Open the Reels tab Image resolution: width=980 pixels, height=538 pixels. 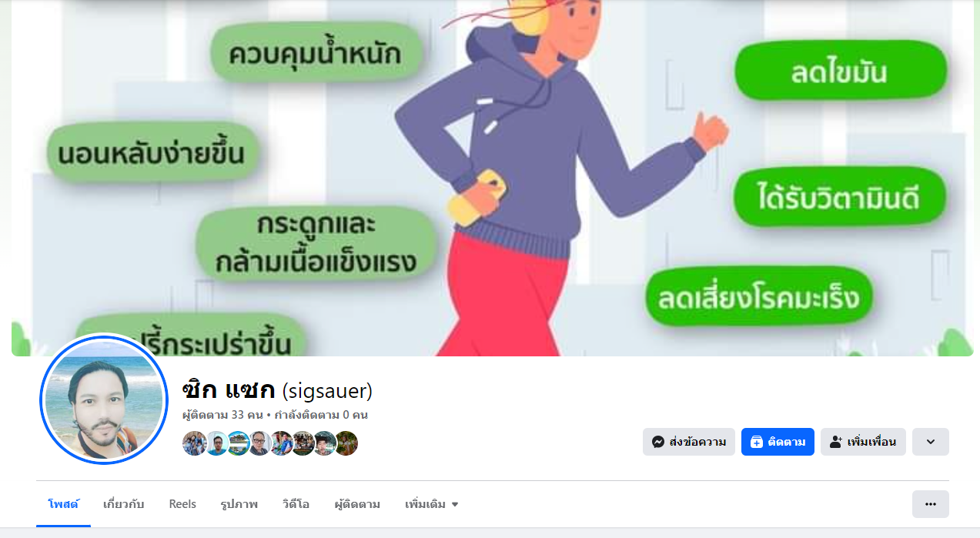coord(182,504)
